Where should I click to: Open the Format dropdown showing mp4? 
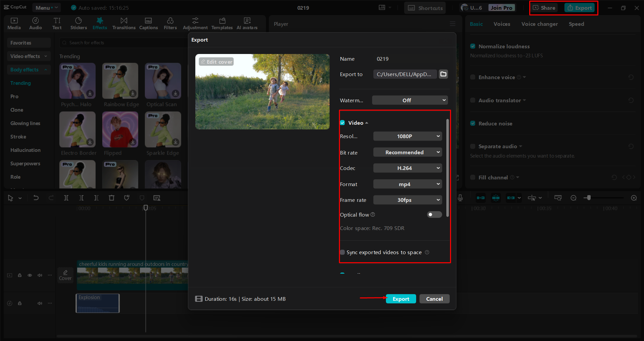coord(407,184)
